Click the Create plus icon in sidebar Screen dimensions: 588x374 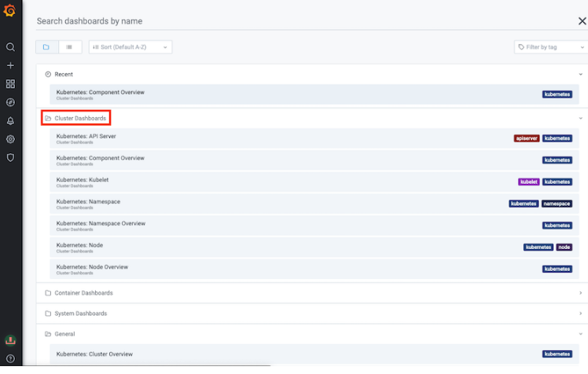[10, 65]
